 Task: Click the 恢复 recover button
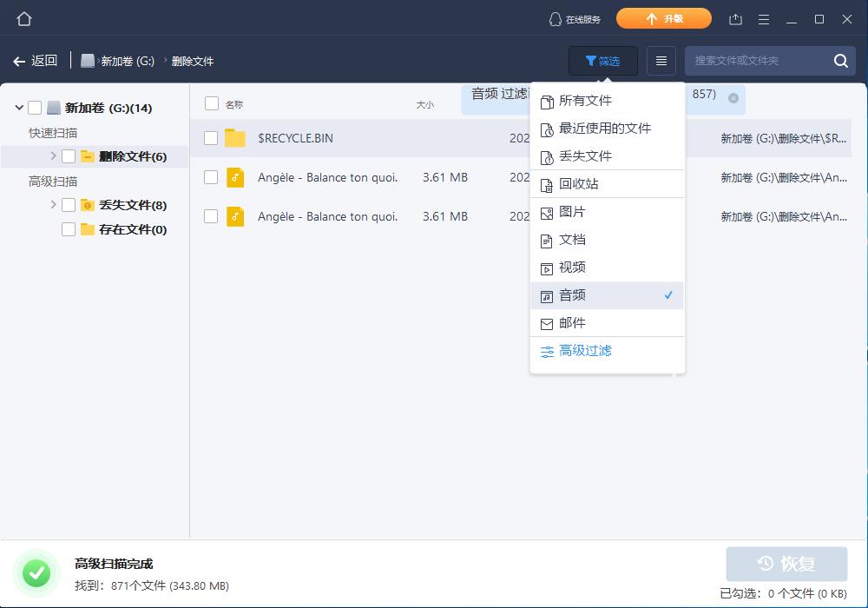[x=786, y=564]
